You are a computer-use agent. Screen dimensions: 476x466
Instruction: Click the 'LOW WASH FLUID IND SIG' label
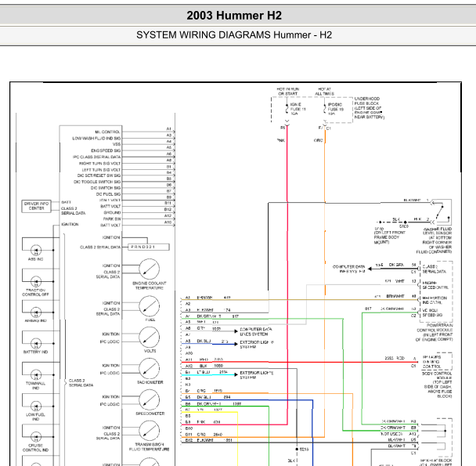[x=96, y=138]
